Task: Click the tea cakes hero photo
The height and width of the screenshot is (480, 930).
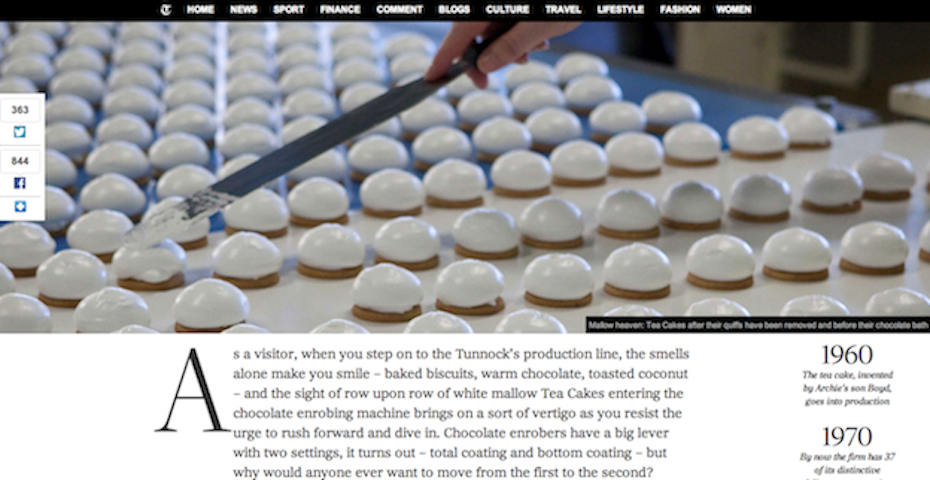Action: 465,177
